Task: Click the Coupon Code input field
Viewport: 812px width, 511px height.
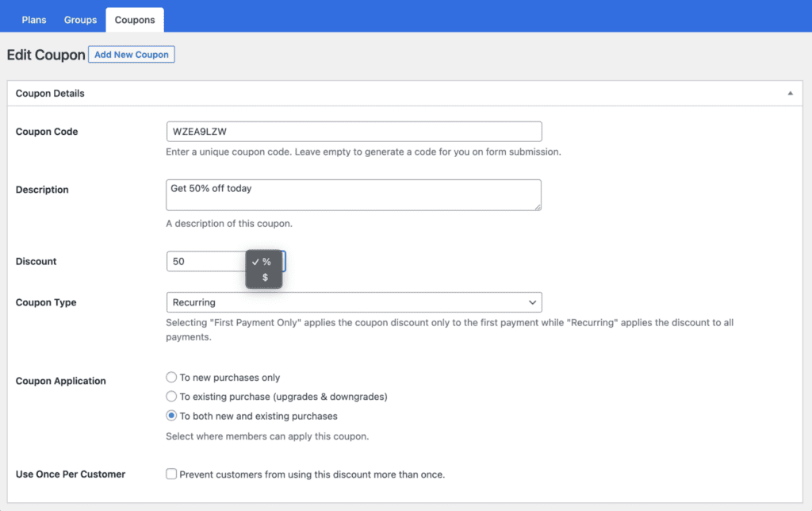Action: [x=354, y=132]
